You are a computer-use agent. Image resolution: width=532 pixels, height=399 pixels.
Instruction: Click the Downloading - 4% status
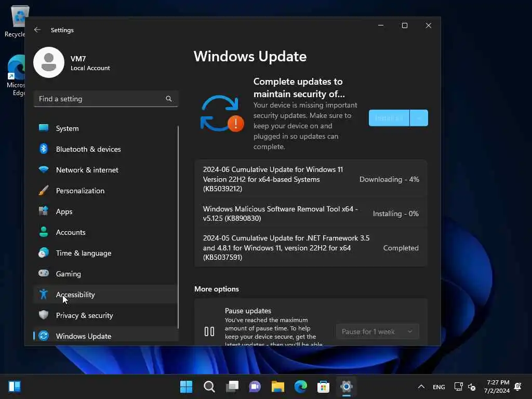389,179
